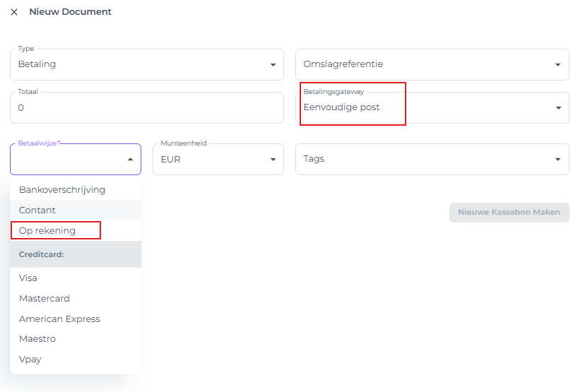578x392 pixels.
Task: Open the Type dropdown showing Betaling
Action: pos(141,64)
